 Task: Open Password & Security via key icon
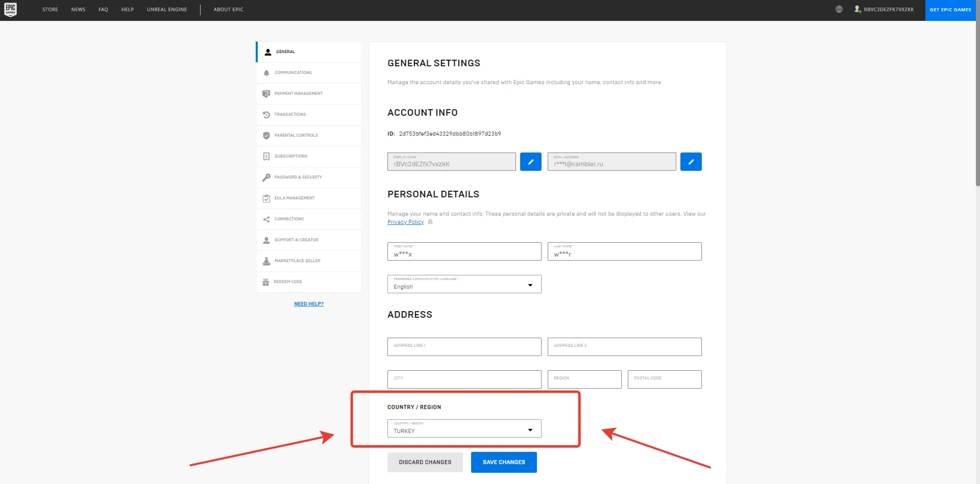click(x=266, y=177)
